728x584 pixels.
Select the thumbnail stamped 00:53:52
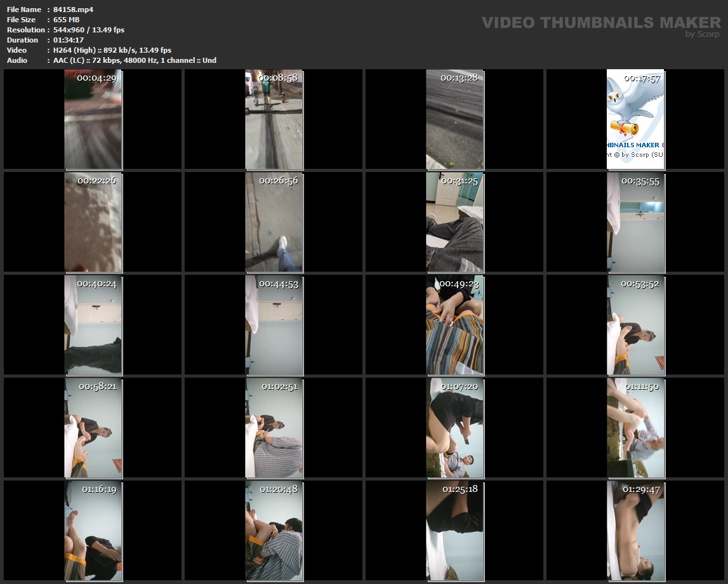(635, 325)
